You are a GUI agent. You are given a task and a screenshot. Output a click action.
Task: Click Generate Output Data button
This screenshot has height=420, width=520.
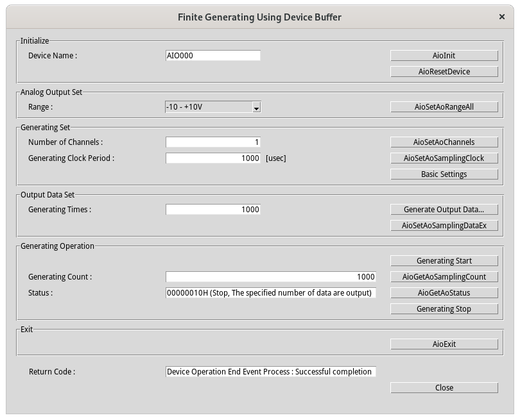[444, 210]
